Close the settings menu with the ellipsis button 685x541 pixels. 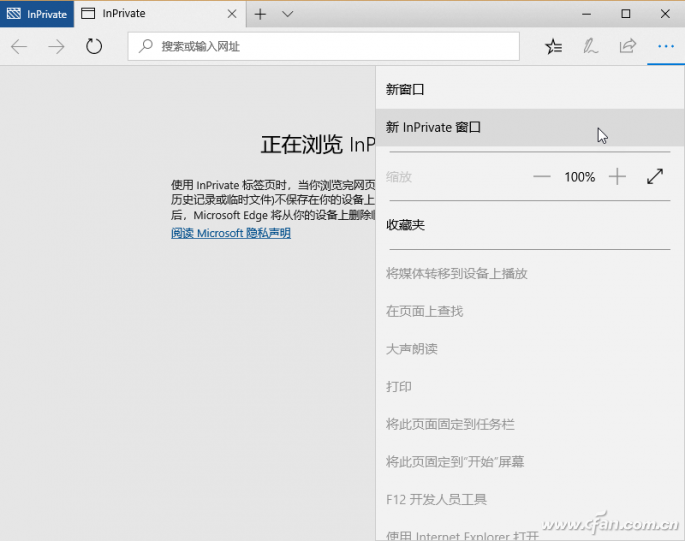tap(666, 46)
